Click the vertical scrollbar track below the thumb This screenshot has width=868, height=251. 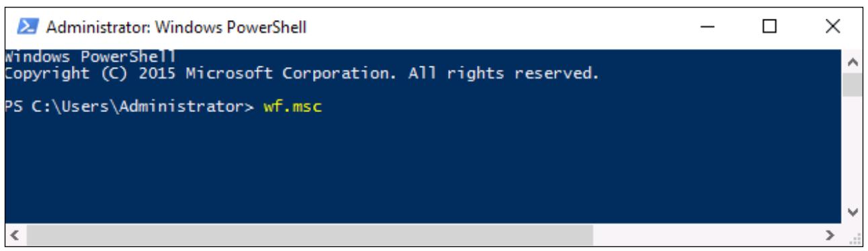[851, 149]
